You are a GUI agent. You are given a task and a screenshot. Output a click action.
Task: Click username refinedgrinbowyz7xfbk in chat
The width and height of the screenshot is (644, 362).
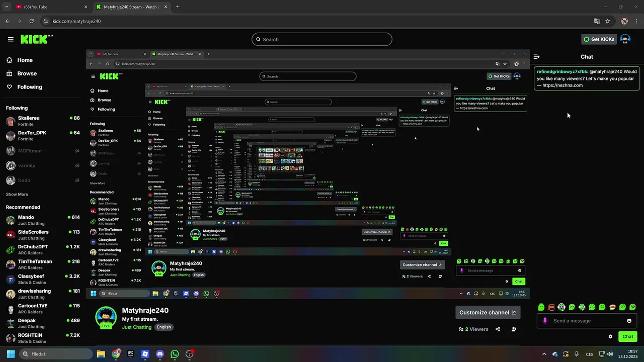pos(561,71)
